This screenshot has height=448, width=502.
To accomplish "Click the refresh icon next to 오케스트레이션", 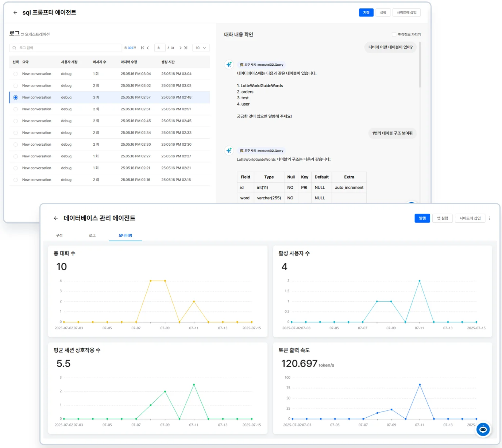I will [23, 34].
